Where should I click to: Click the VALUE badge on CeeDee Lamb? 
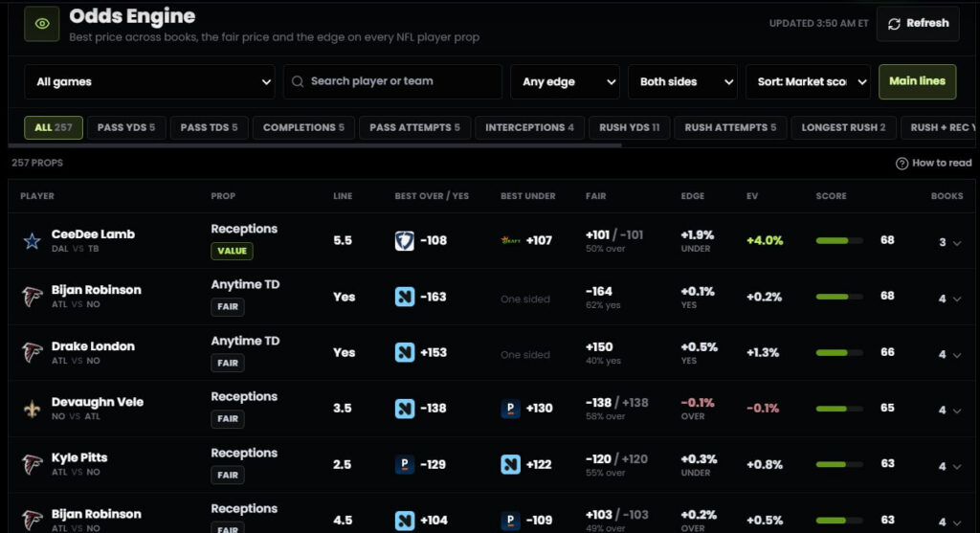tap(232, 251)
